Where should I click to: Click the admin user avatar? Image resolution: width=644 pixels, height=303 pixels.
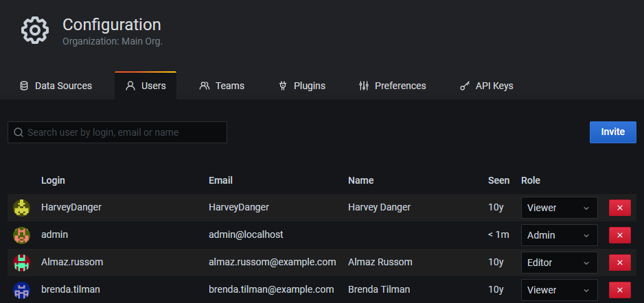21,235
